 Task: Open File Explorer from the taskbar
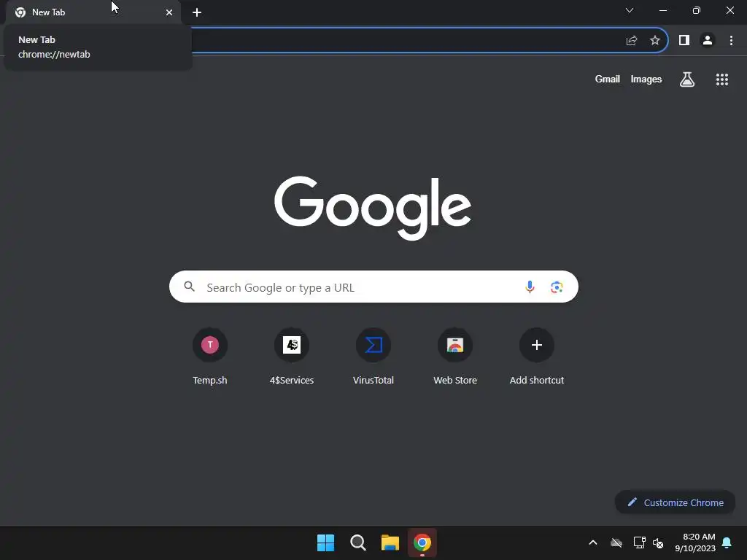coord(390,542)
